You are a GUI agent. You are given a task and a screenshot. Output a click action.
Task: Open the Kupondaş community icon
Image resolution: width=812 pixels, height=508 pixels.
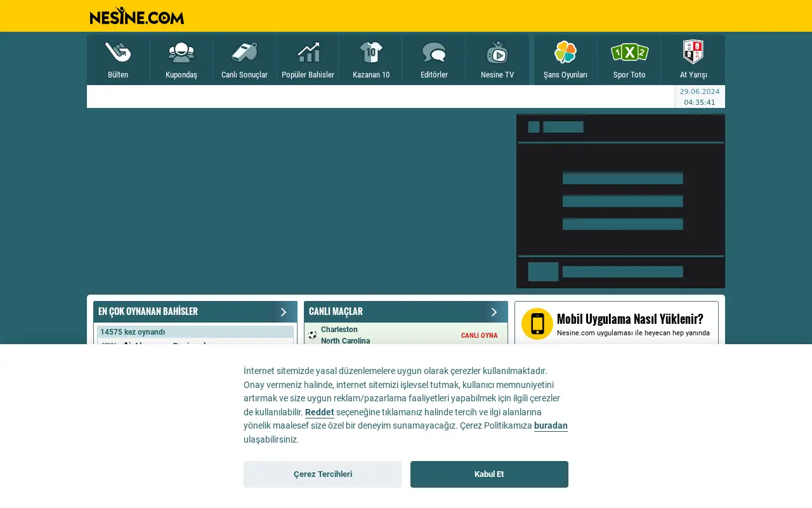click(x=181, y=53)
